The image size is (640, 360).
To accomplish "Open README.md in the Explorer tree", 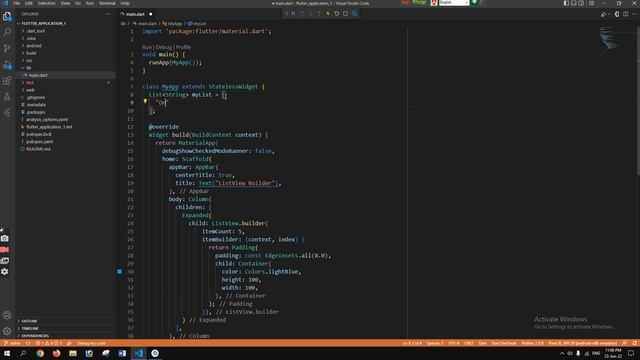I will [65, 149].
